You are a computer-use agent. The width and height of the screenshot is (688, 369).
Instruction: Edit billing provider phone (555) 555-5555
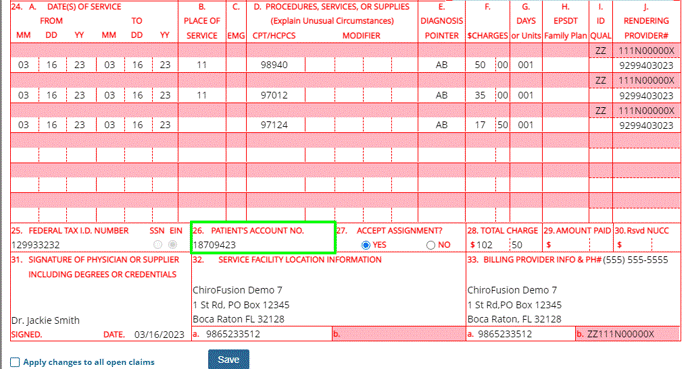(x=635, y=260)
